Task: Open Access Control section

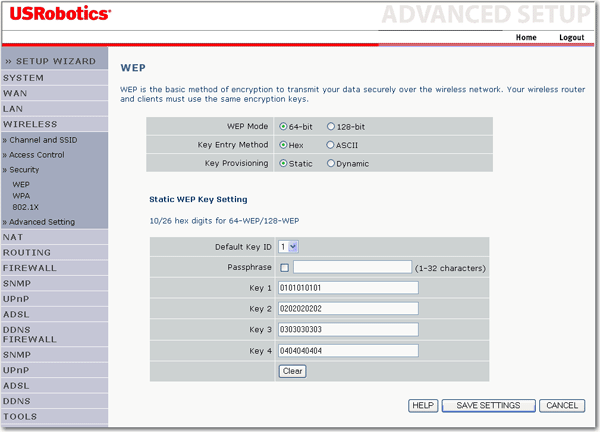Action: pos(36,155)
